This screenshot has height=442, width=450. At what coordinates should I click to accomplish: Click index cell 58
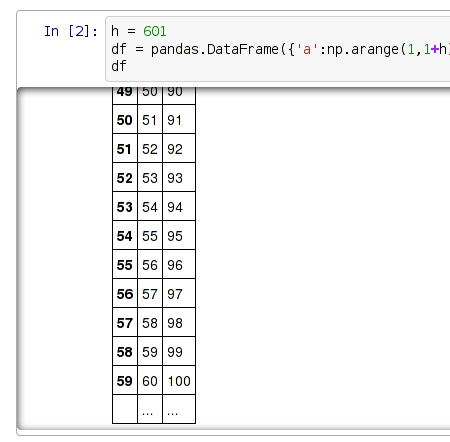tap(125, 351)
